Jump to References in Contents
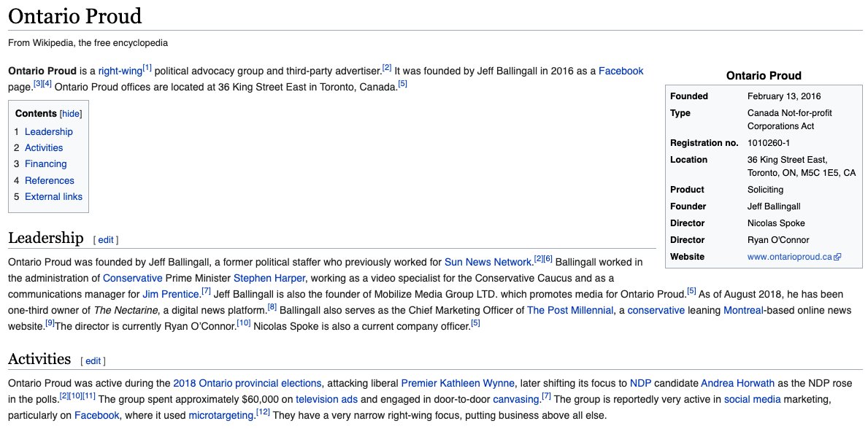The height and width of the screenshot is (429, 868). 49,180
